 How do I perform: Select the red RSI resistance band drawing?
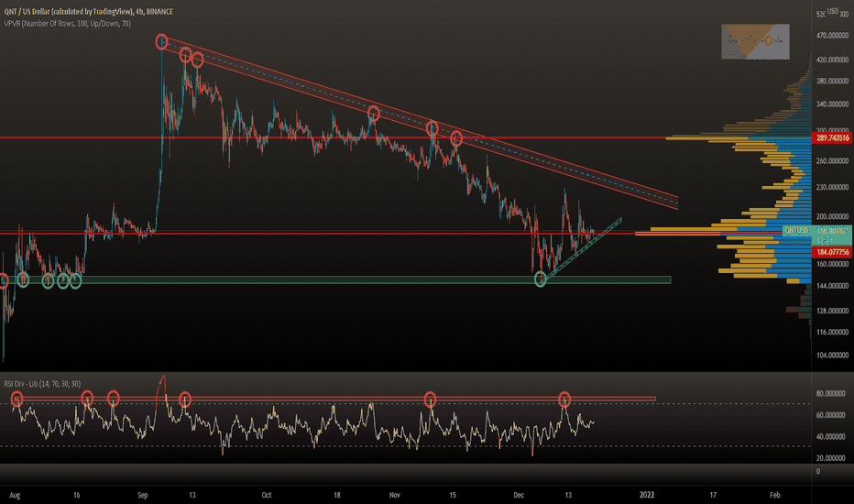coord(334,400)
